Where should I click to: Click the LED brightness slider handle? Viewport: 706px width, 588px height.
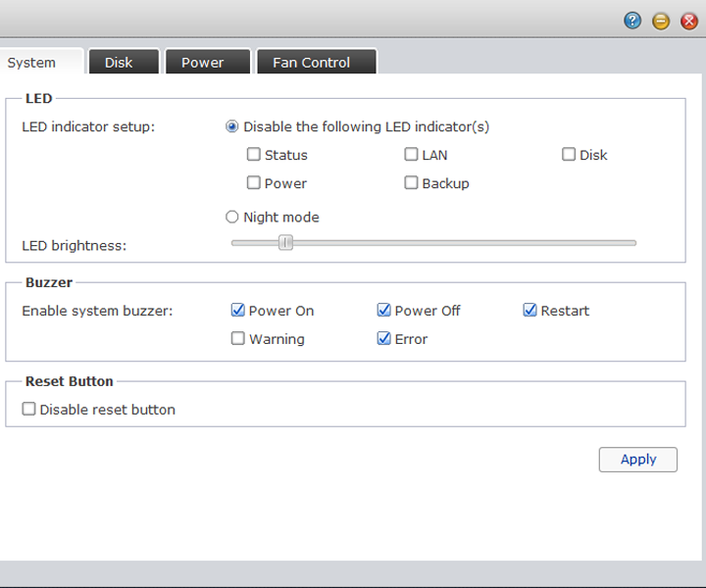(285, 243)
